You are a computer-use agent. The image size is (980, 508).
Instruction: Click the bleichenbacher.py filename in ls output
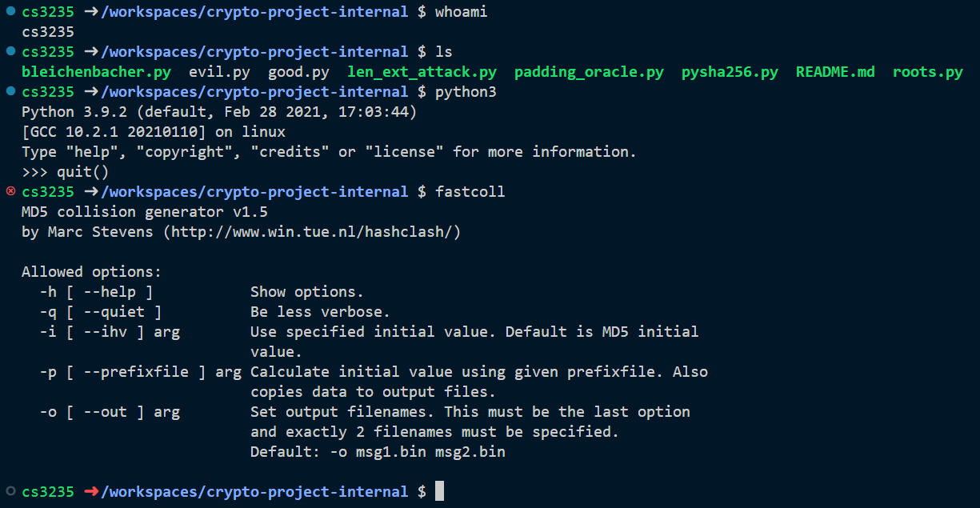(x=96, y=72)
